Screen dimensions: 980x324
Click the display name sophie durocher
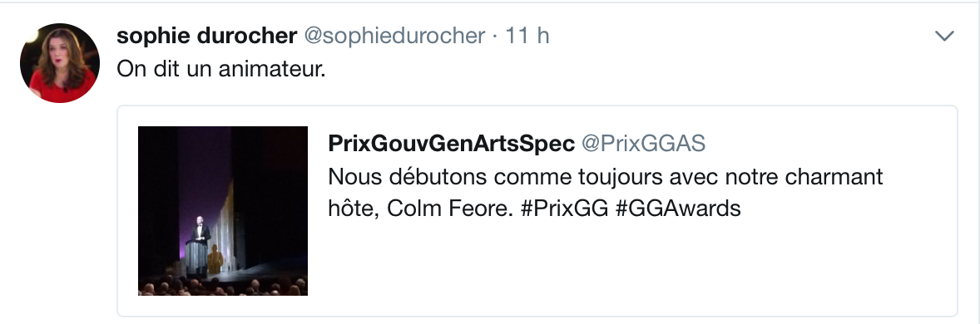pos(206,37)
